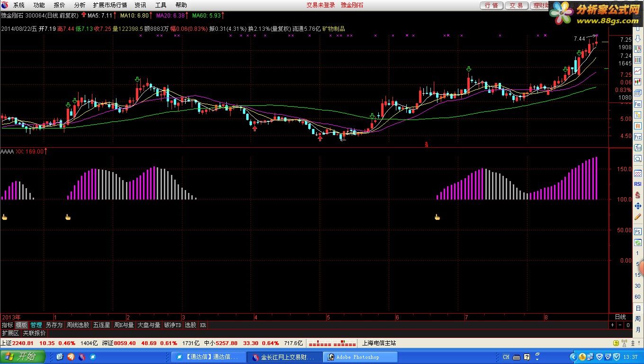Switch to Adobe Photoshop in taskbar
The width and height of the screenshot is (644, 364).
[360, 357]
